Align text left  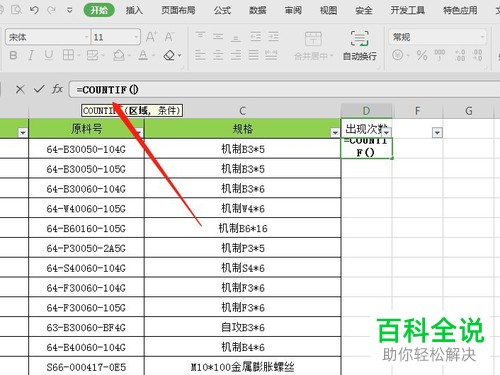[x=200, y=55]
